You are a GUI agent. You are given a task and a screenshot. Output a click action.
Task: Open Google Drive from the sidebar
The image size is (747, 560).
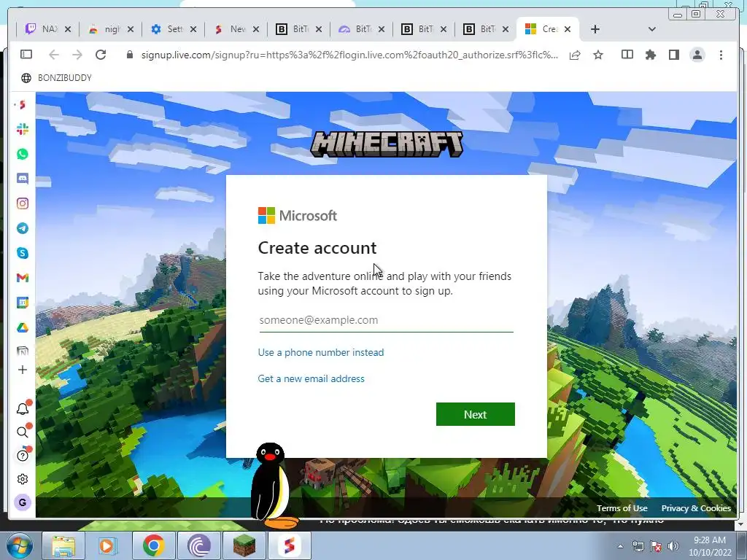tap(23, 327)
